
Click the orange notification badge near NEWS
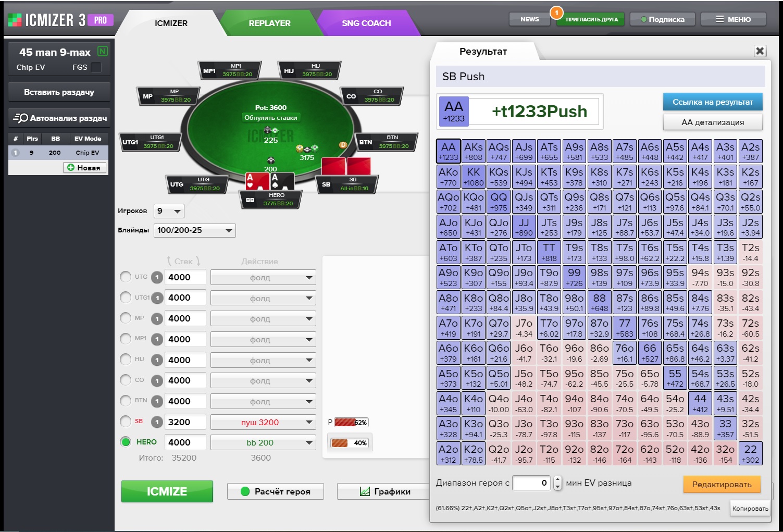(x=556, y=12)
